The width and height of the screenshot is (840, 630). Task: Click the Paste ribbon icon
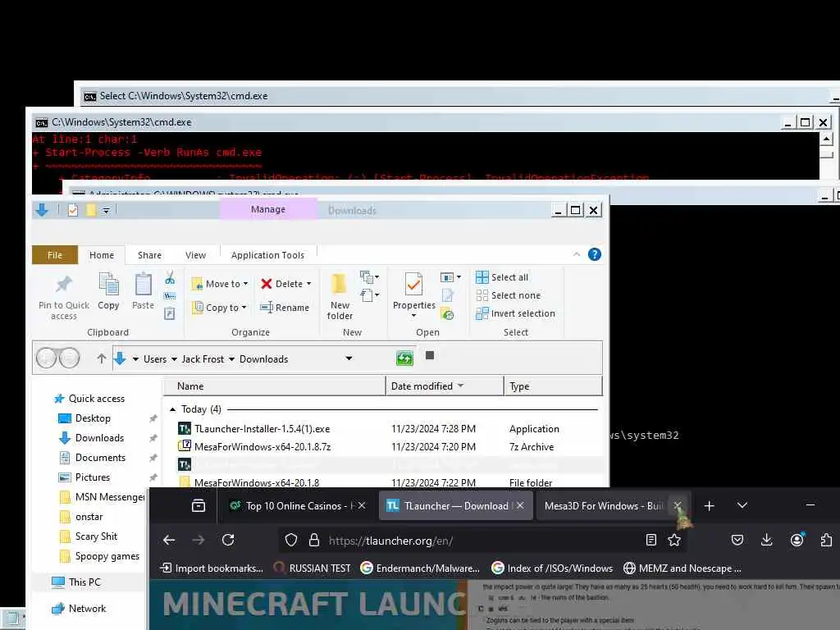point(143,285)
